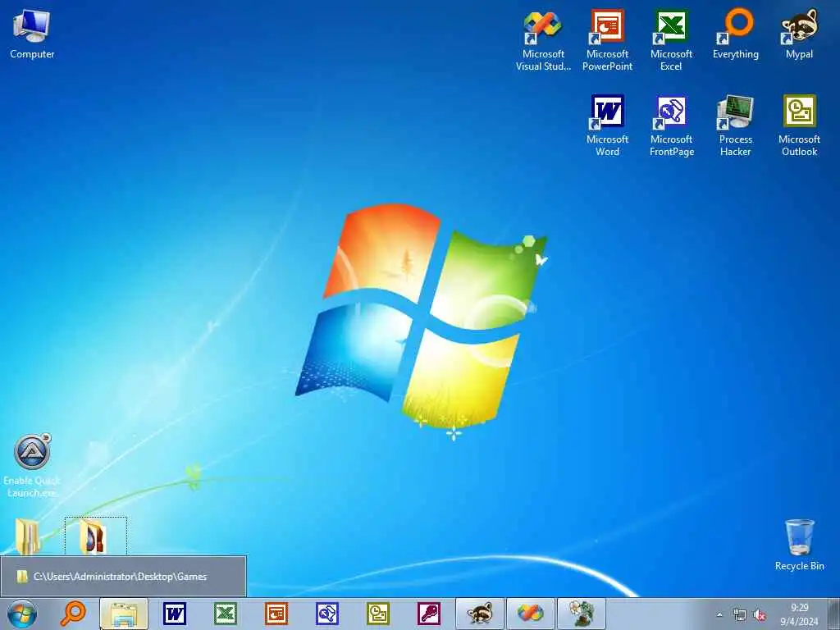Screen dimensions: 840x630
Task: Select the Everything desktop shortcut
Action: coord(736,34)
